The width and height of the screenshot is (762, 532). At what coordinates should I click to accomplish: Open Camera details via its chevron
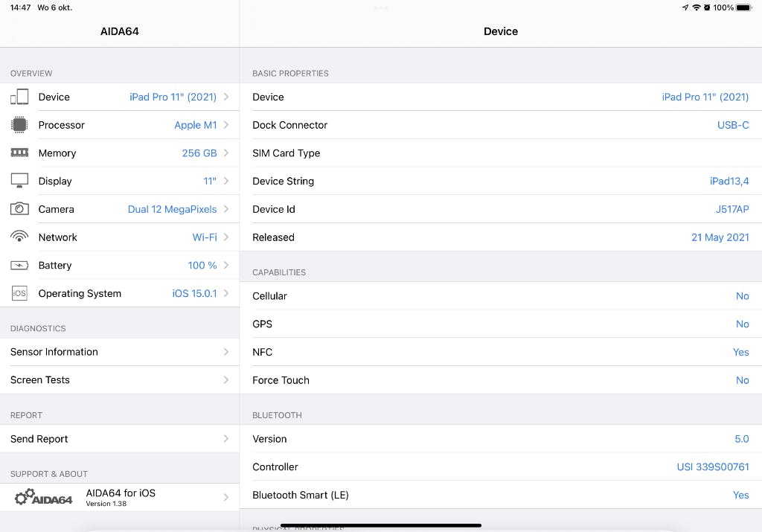tap(226, 209)
